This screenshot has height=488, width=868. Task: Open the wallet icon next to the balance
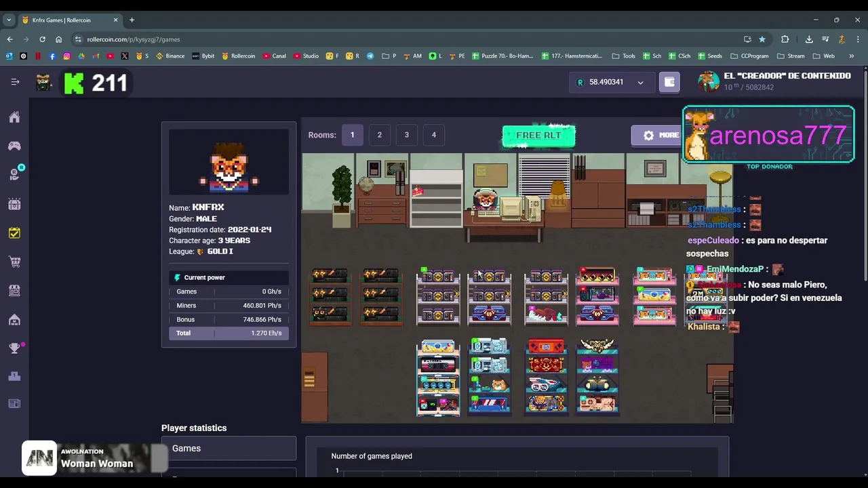click(669, 82)
